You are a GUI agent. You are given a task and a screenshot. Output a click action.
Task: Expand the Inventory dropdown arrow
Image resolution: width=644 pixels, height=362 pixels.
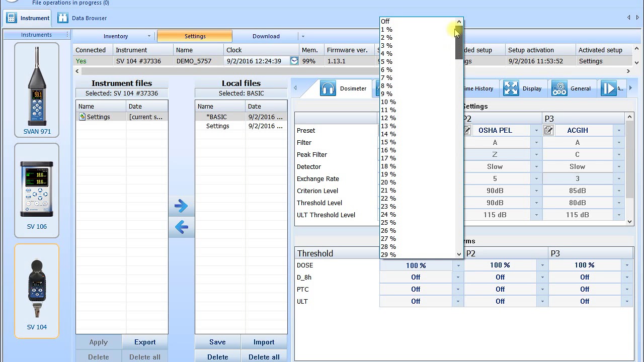(149, 36)
